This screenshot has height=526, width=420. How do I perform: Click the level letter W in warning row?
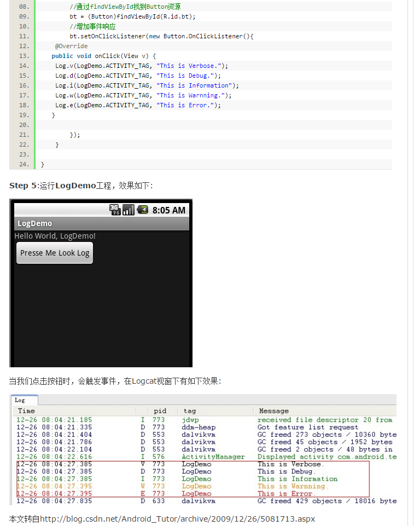click(143, 486)
